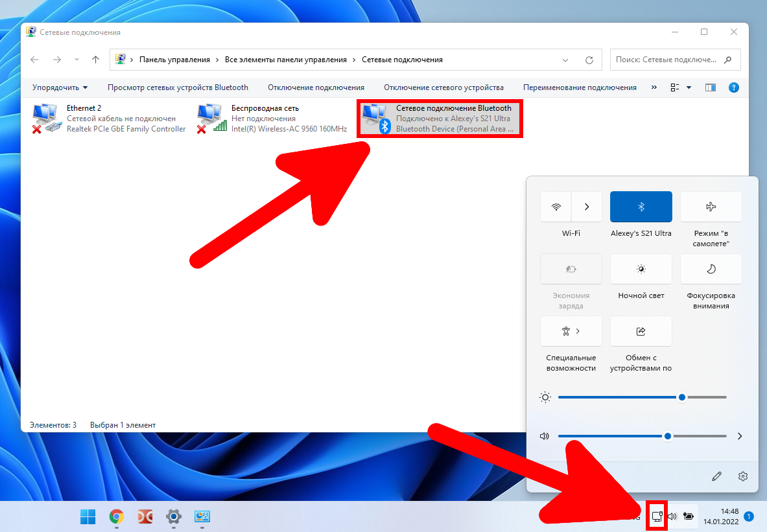Open the Organize dropdown menu
Image resolution: width=767 pixels, height=532 pixels.
point(60,87)
